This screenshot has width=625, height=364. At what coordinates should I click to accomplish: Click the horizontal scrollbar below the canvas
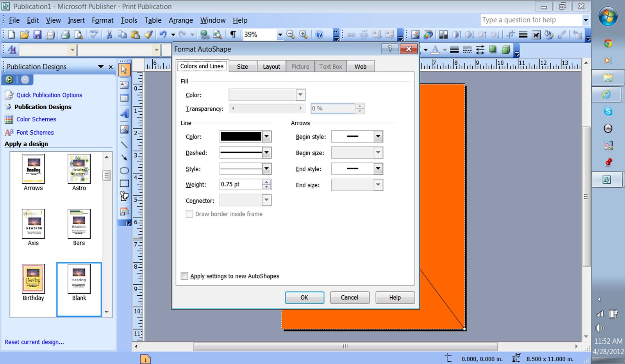pos(345,346)
